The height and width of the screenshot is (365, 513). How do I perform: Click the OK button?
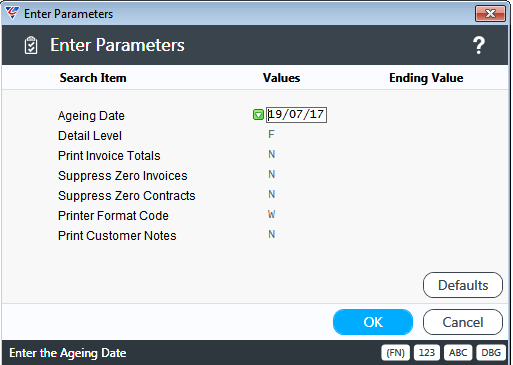coord(373,322)
